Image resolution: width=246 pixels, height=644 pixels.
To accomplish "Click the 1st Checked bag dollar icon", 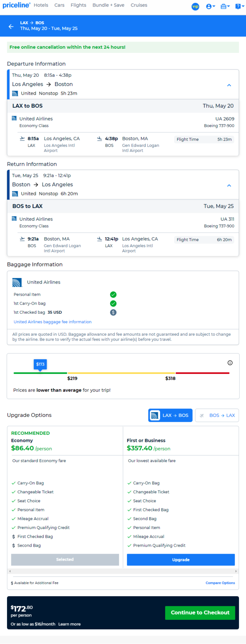I will (x=113, y=312).
